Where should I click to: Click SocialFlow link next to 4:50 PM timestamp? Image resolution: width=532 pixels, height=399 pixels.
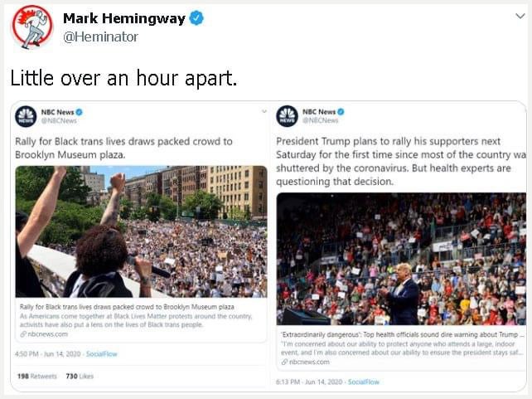coord(101,354)
